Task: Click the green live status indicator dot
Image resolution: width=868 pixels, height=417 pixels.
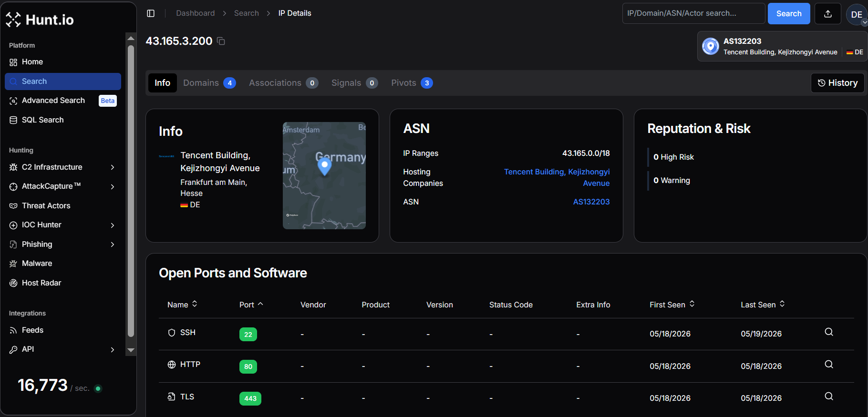Action: pos(98,388)
